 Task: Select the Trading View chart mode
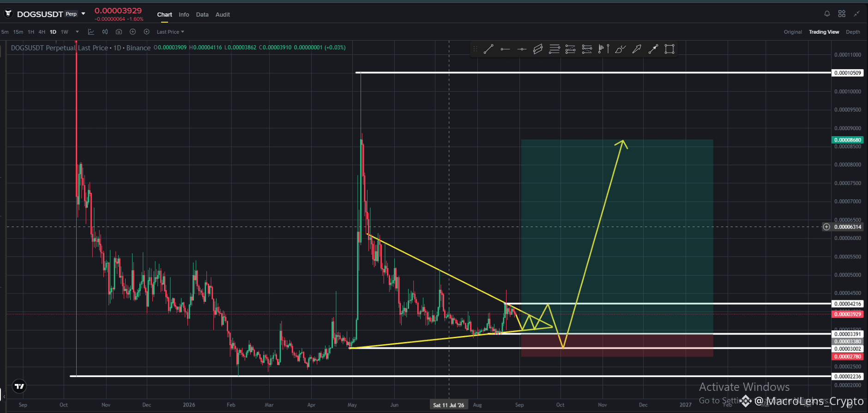pyautogui.click(x=824, y=32)
